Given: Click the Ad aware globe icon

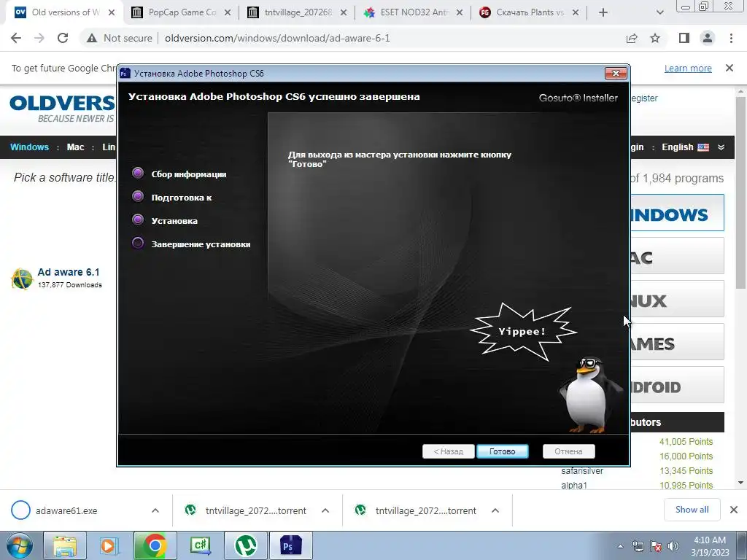Looking at the screenshot, I should point(22,279).
